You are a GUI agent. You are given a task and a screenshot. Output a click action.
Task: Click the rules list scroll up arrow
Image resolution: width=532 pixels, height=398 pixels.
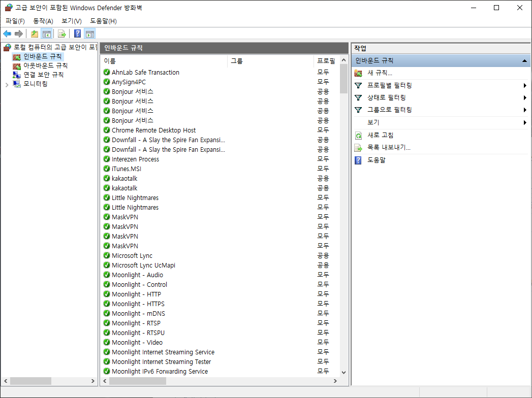click(343, 60)
